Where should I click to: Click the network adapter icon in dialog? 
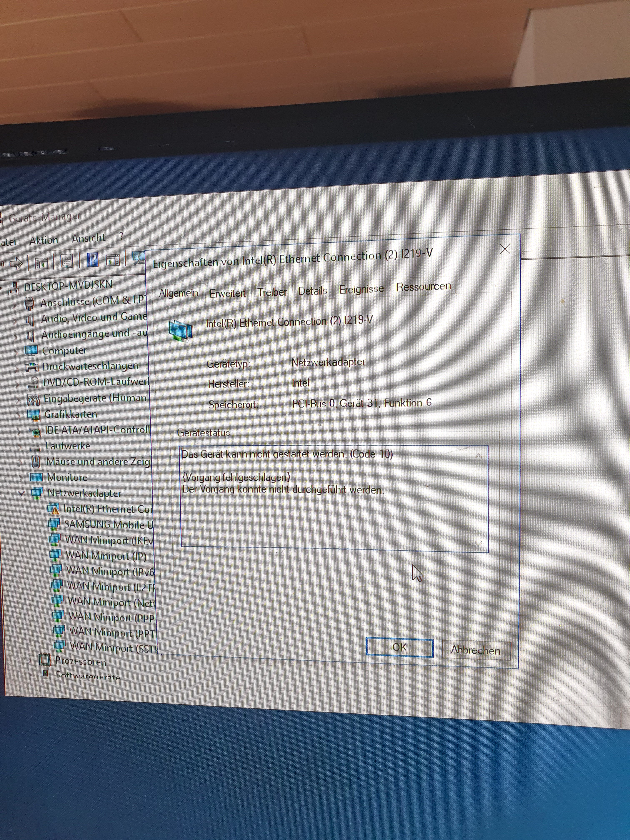tap(180, 330)
